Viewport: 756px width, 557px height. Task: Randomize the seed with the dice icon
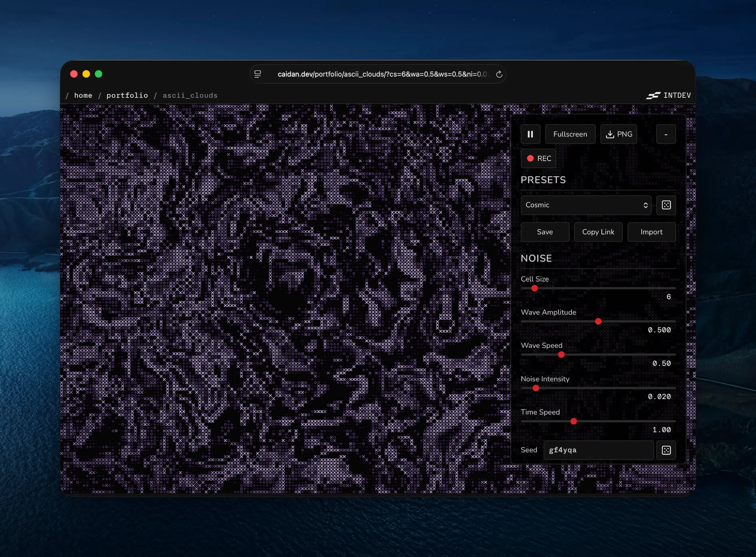click(666, 450)
